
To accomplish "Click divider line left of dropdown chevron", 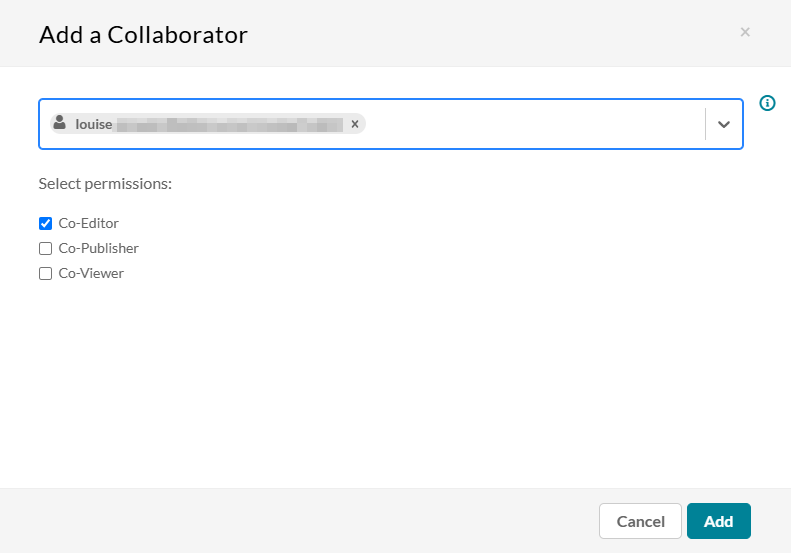I will point(705,124).
